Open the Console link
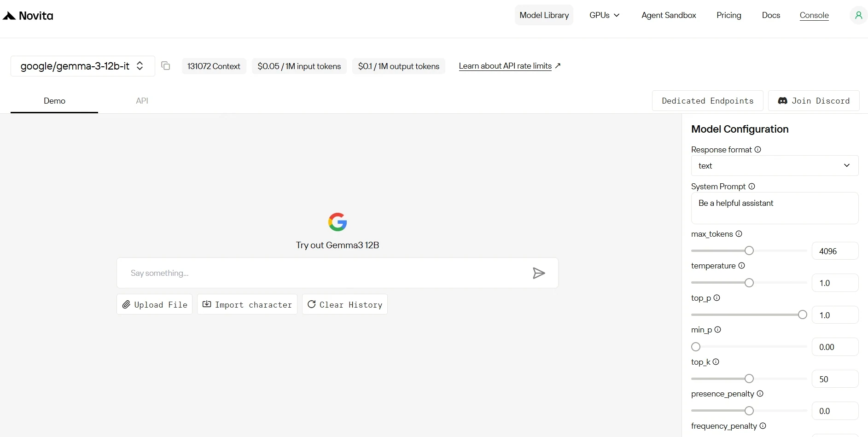The height and width of the screenshot is (437, 868). click(x=814, y=15)
